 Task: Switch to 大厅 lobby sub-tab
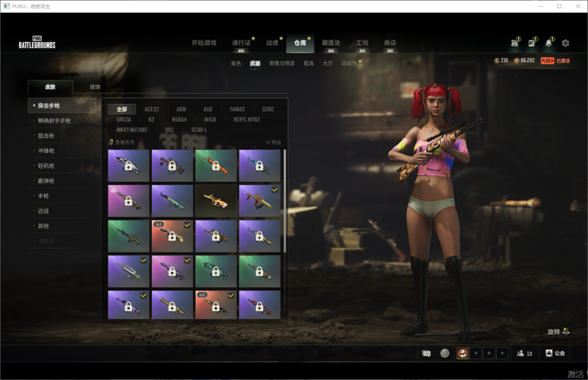(x=328, y=63)
